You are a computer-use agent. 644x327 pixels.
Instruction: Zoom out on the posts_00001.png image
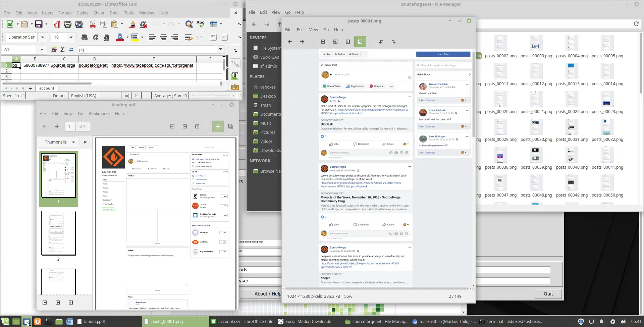point(323,42)
